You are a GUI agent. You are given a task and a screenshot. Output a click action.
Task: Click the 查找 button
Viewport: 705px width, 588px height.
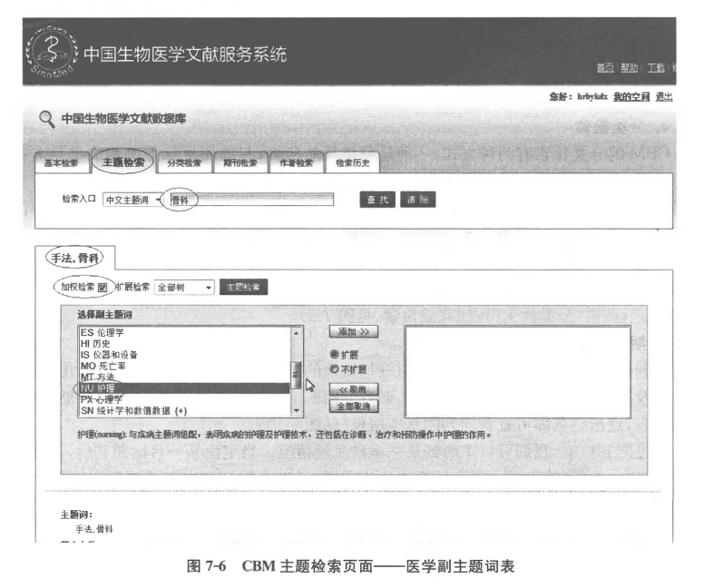point(377,200)
